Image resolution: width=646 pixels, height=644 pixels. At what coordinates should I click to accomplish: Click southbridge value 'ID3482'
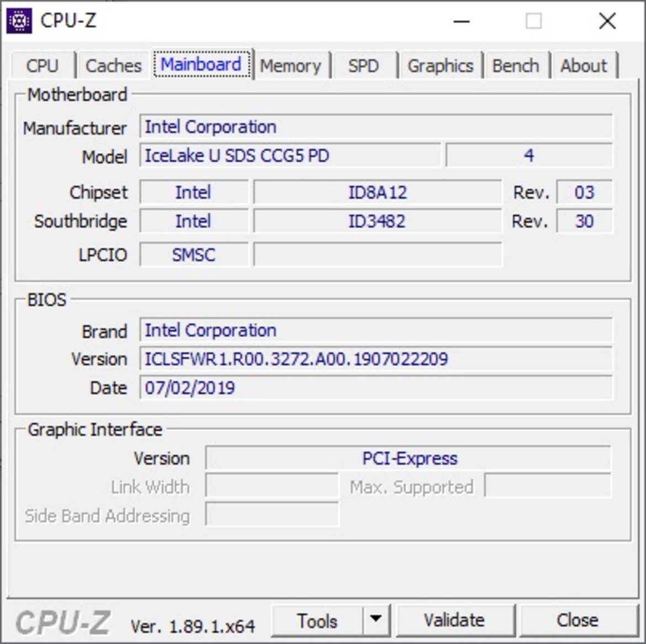pos(378,221)
